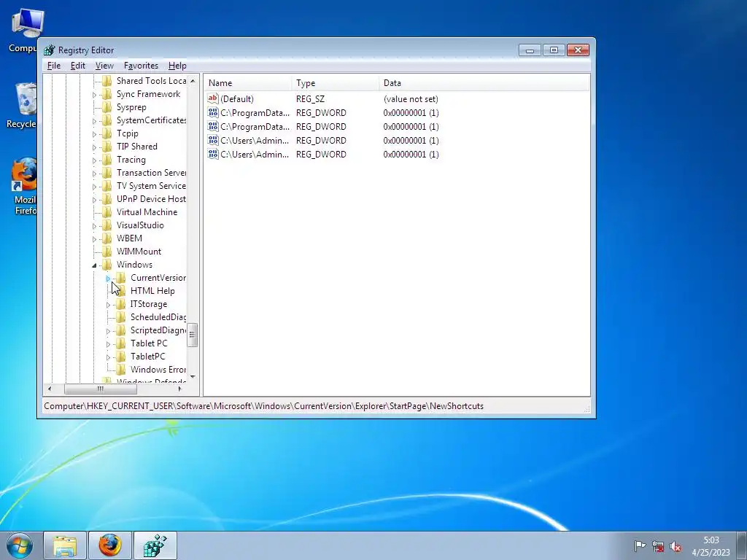Launch Firefox from the taskbar

pos(110,545)
